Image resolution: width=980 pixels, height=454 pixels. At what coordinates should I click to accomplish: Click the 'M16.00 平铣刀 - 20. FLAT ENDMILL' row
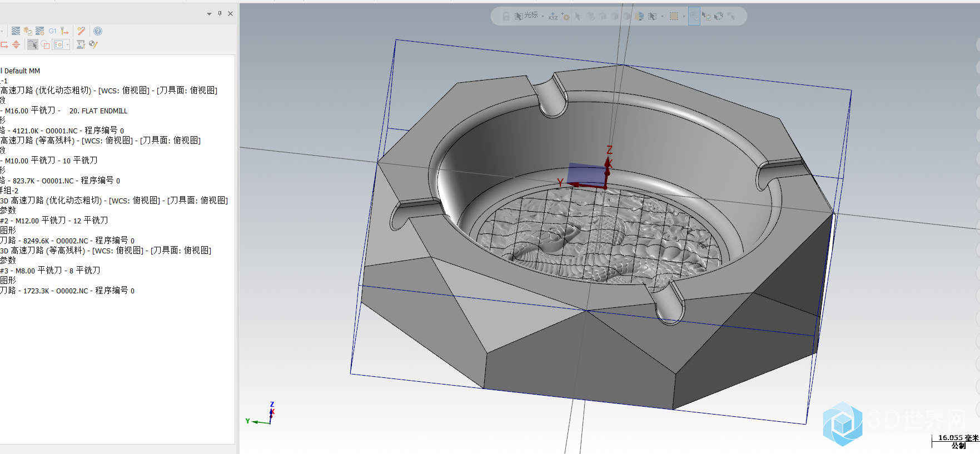(64, 111)
